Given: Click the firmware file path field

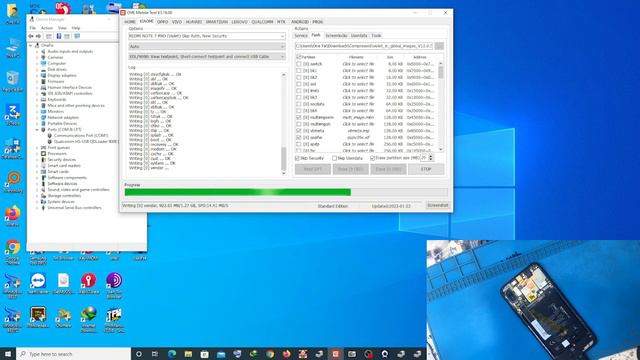Looking at the screenshot, I should [364, 46].
